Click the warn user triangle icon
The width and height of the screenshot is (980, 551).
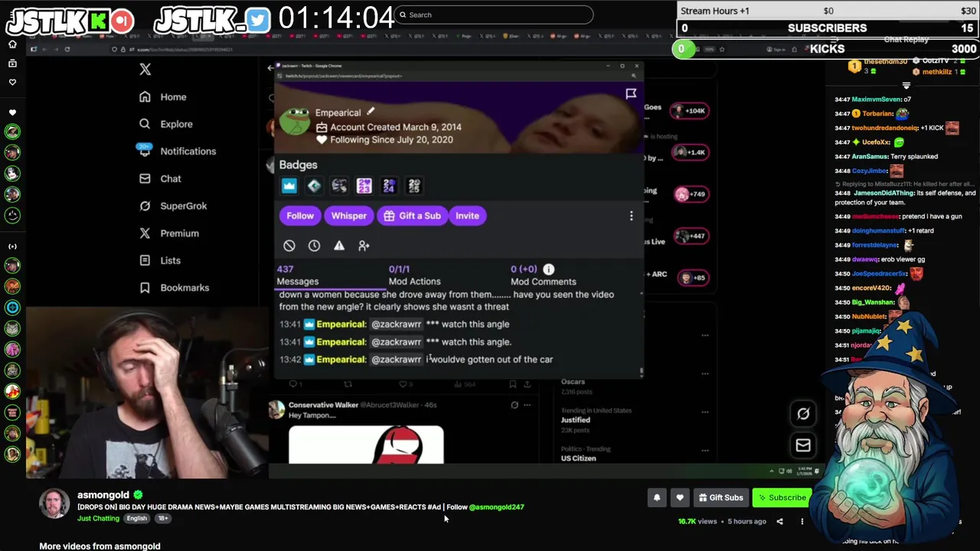pyautogui.click(x=339, y=246)
